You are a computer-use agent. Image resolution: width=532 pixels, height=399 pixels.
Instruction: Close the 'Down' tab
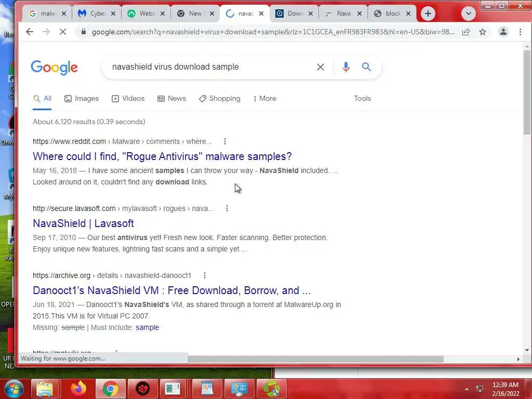[x=311, y=14]
